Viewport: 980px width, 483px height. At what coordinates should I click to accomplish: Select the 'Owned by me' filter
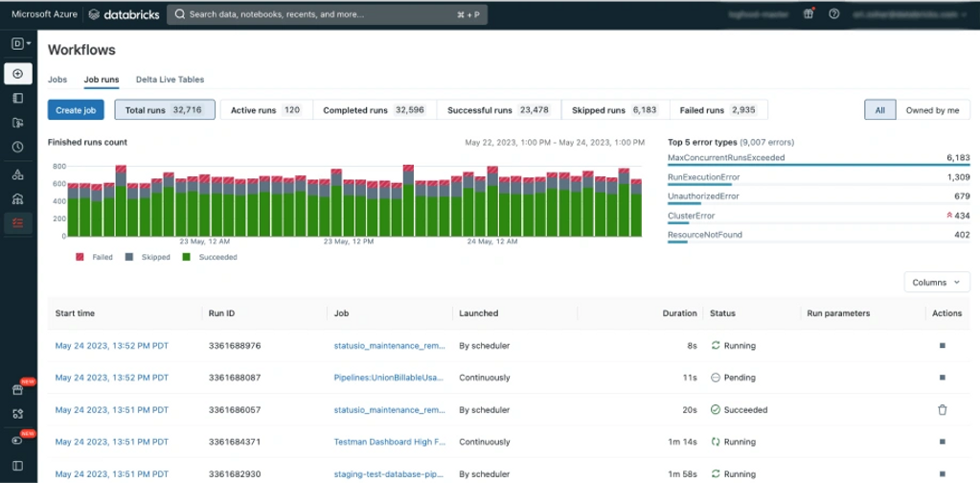(x=932, y=110)
